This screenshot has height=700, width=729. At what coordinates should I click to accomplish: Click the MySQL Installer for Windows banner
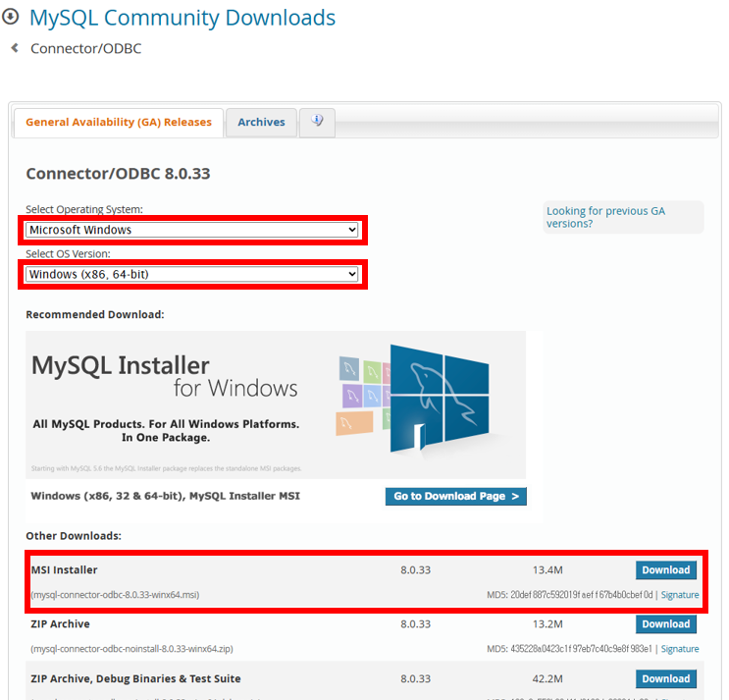(x=276, y=404)
